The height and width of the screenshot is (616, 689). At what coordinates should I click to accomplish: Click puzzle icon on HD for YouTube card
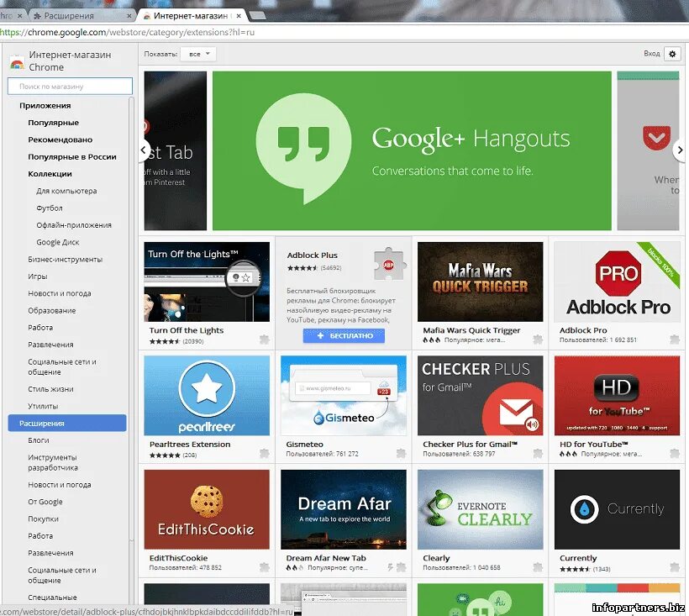click(x=675, y=454)
